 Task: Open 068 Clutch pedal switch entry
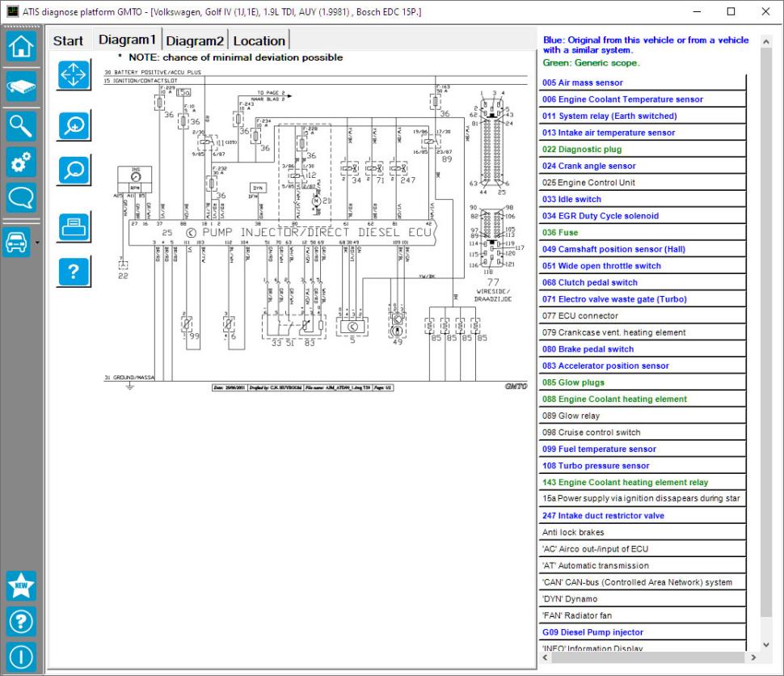pos(642,282)
